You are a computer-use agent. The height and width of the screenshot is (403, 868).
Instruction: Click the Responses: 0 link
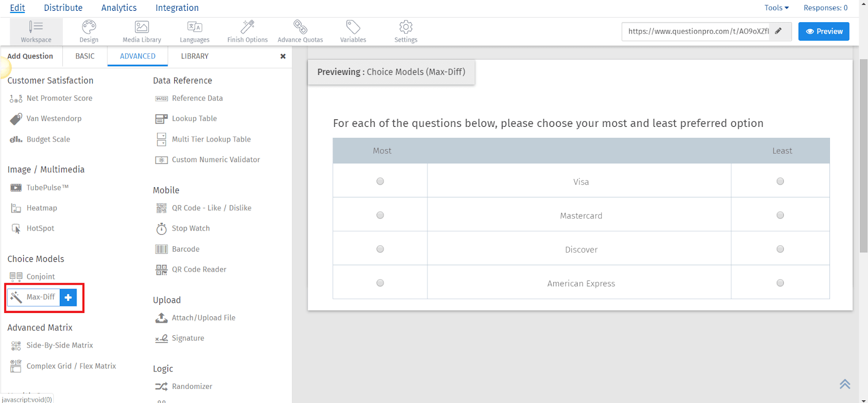pos(825,8)
